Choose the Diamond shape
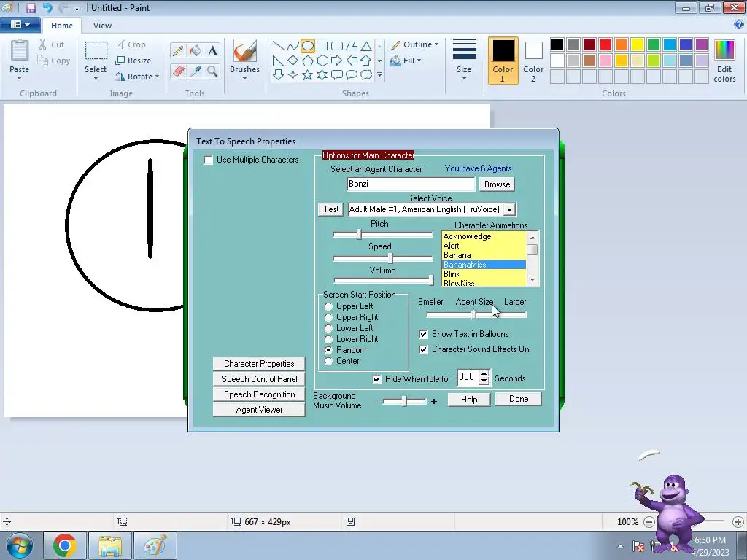 (x=293, y=61)
